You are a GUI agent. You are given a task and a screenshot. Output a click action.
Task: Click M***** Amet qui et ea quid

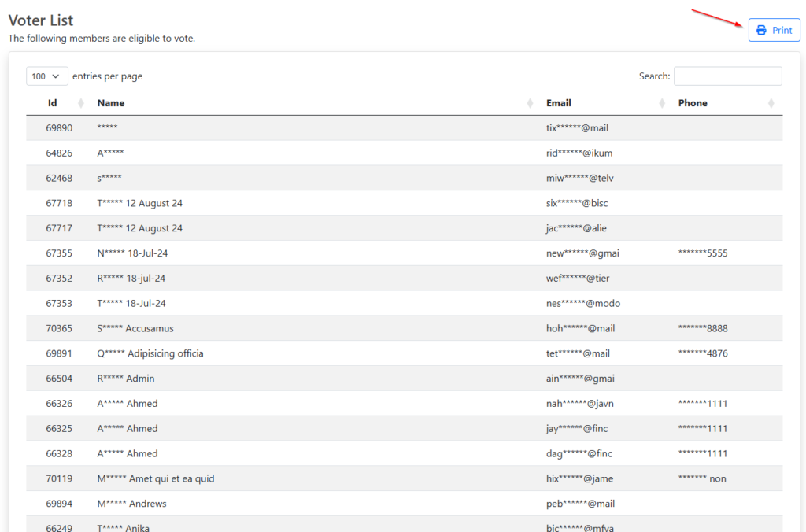tap(156, 478)
